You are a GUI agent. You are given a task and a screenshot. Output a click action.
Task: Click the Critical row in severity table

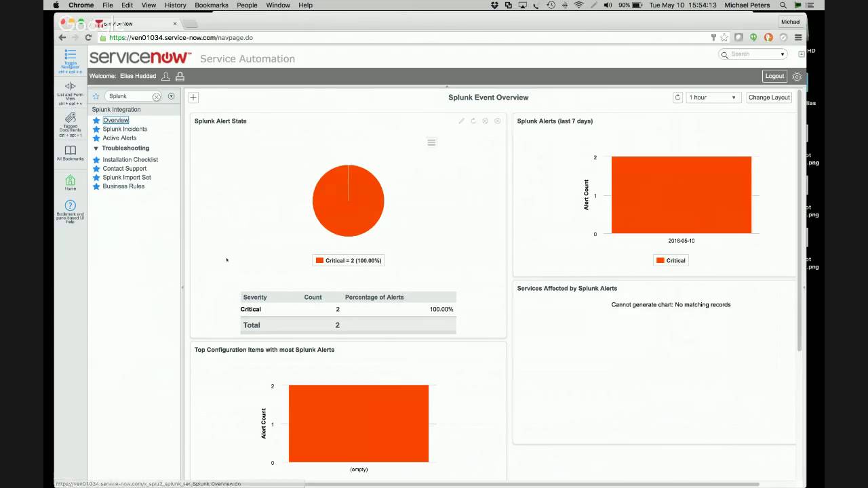click(348, 309)
